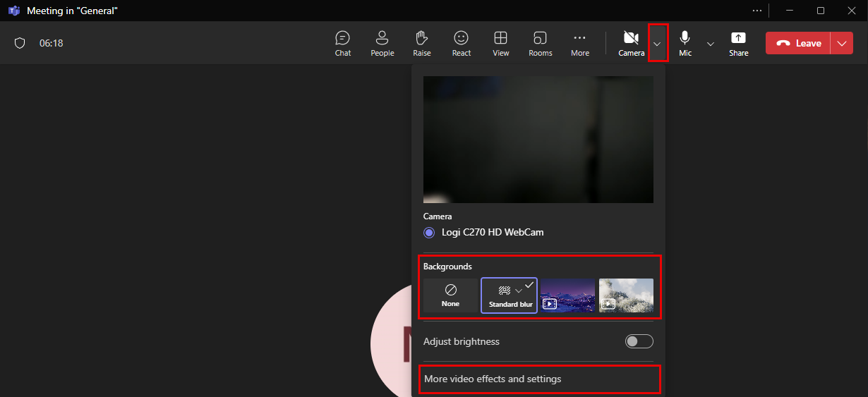Viewport: 868px width, 397px height.
Task: Share your screen content
Action: 739,43
